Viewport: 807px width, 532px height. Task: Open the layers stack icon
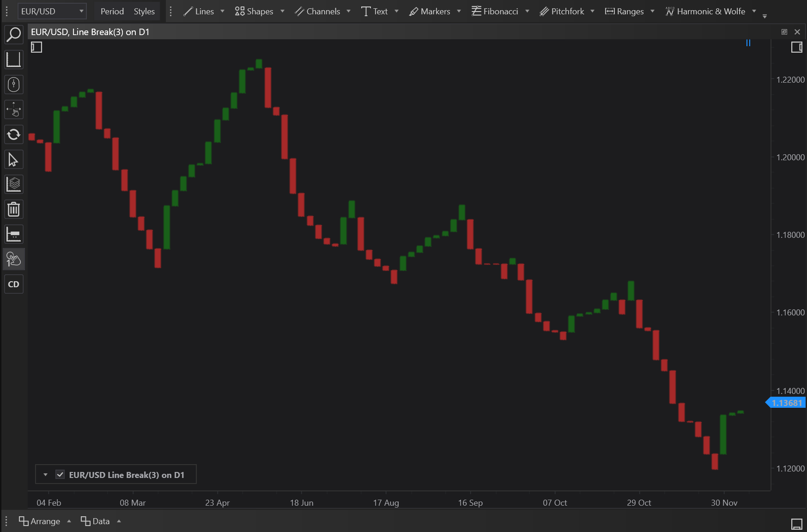point(14,185)
